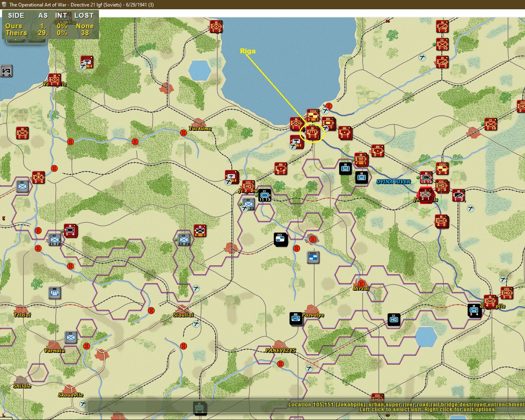Select the Soviet unit labeled 15 13
Viewport: 525px width, 420px height.
click(x=426, y=177)
